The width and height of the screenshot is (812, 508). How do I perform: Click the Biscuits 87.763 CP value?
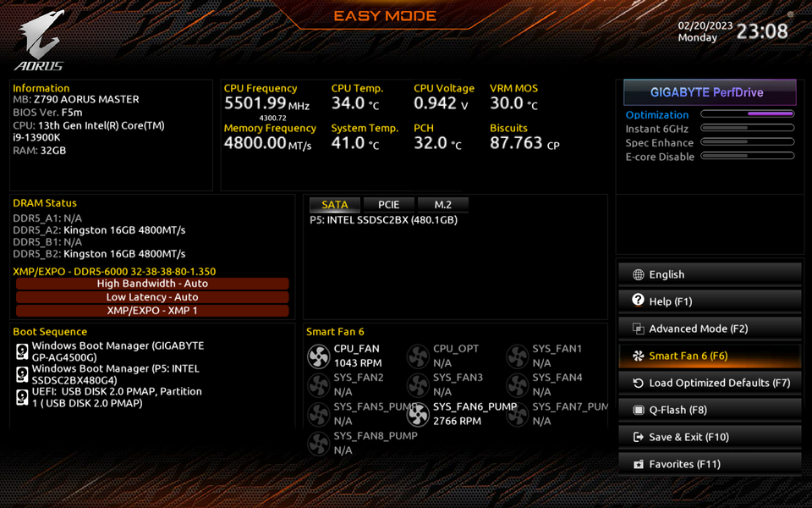pos(524,143)
